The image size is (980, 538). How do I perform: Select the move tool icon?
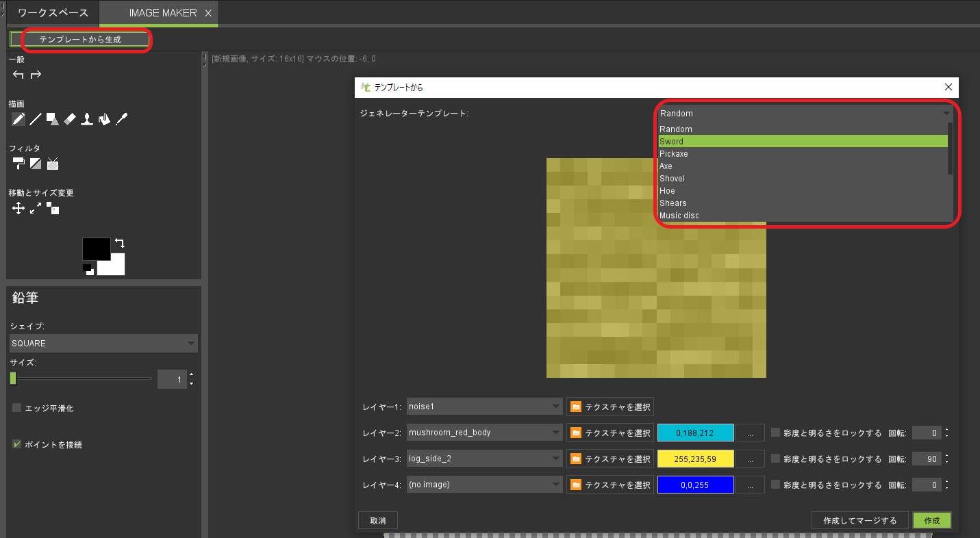pyautogui.click(x=18, y=209)
